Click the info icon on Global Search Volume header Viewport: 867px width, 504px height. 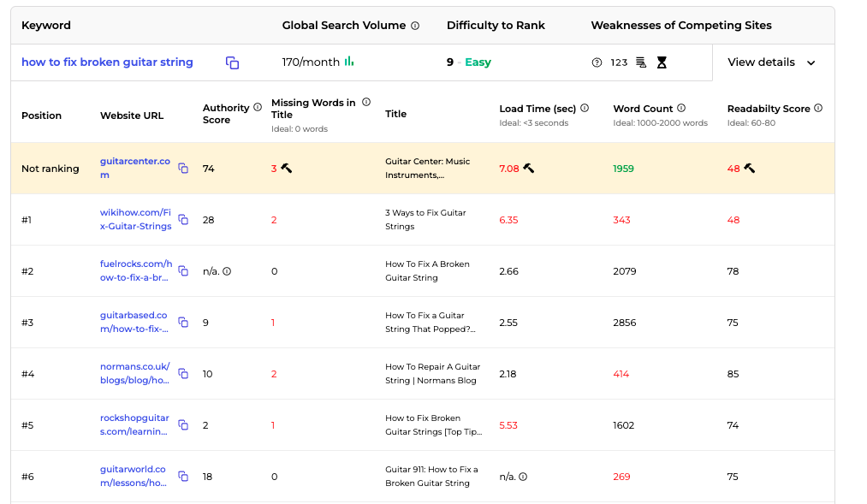click(x=415, y=26)
